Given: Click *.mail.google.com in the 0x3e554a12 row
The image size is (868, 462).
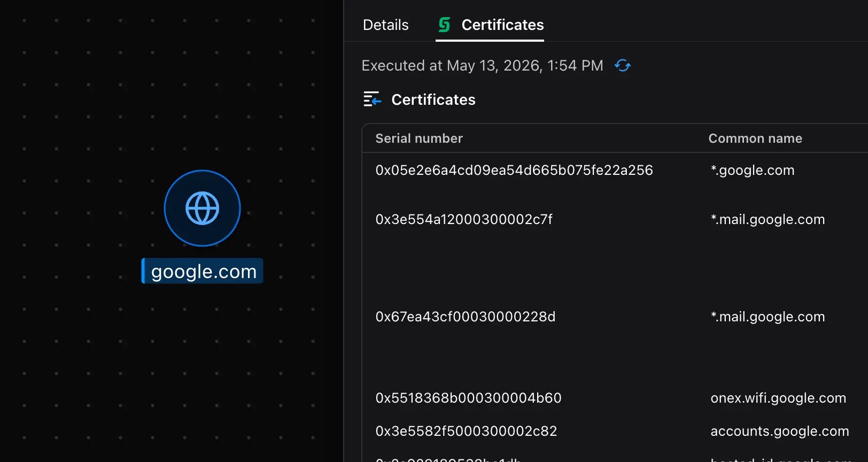Looking at the screenshot, I should (x=768, y=219).
